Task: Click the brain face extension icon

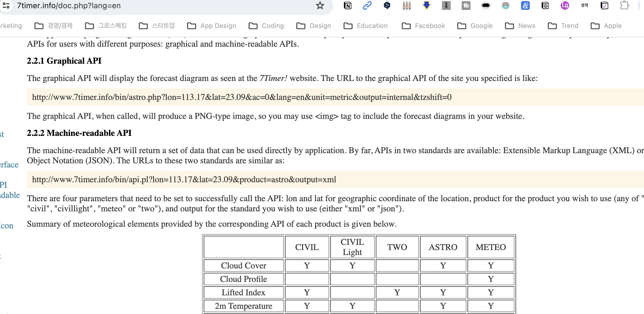Action: click(x=505, y=5)
